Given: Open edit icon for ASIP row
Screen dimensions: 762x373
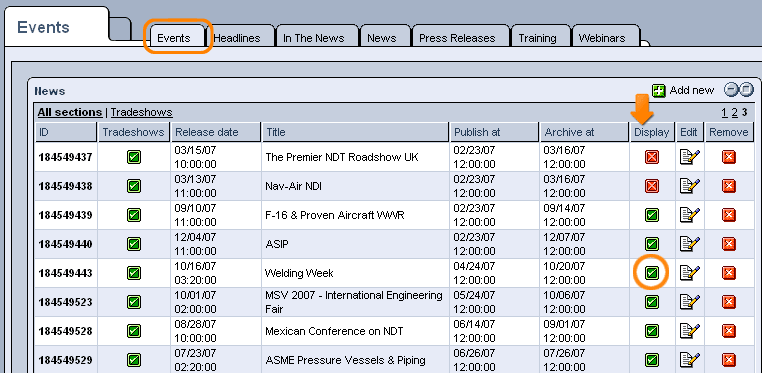Looking at the screenshot, I should 690,244.
